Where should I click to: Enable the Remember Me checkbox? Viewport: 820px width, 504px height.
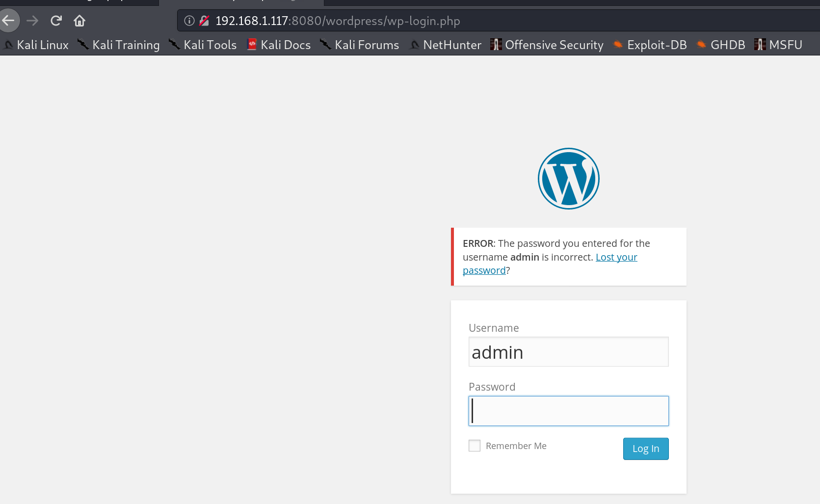(x=475, y=446)
